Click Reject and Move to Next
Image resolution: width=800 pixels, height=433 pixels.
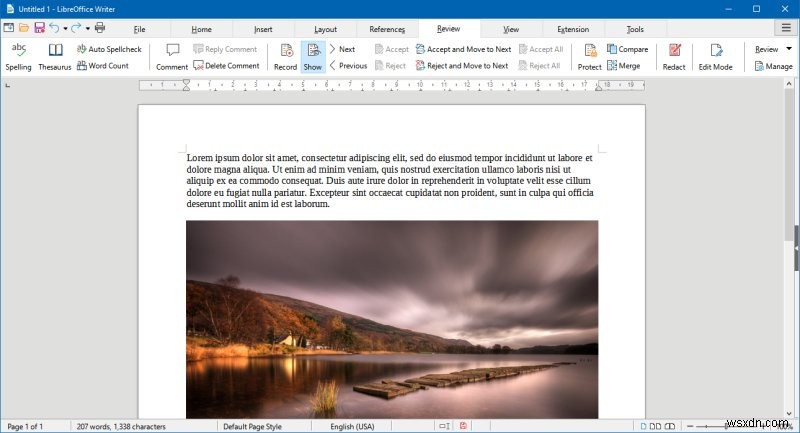tap(462, 65)
